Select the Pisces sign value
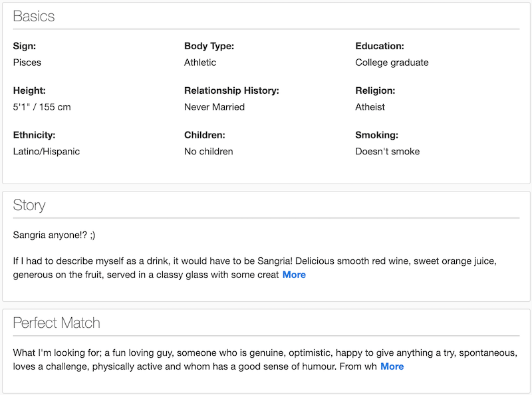Viewport: 532px width, 395px height. [x=27, y=63]
